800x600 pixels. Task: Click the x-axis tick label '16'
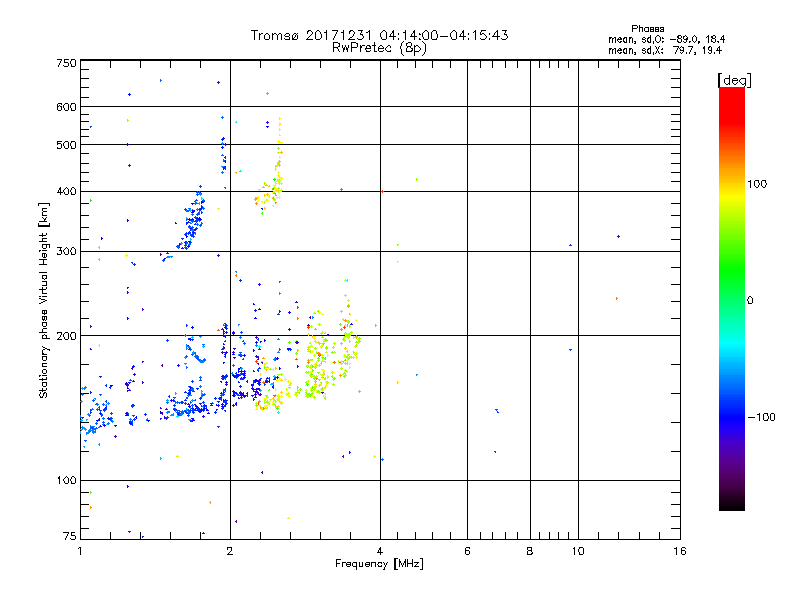[x=680, y=551]
